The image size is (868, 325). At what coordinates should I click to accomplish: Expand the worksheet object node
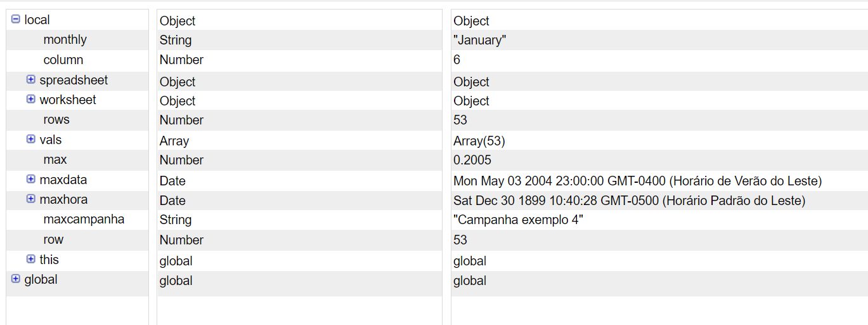click(x=31, y=100)
